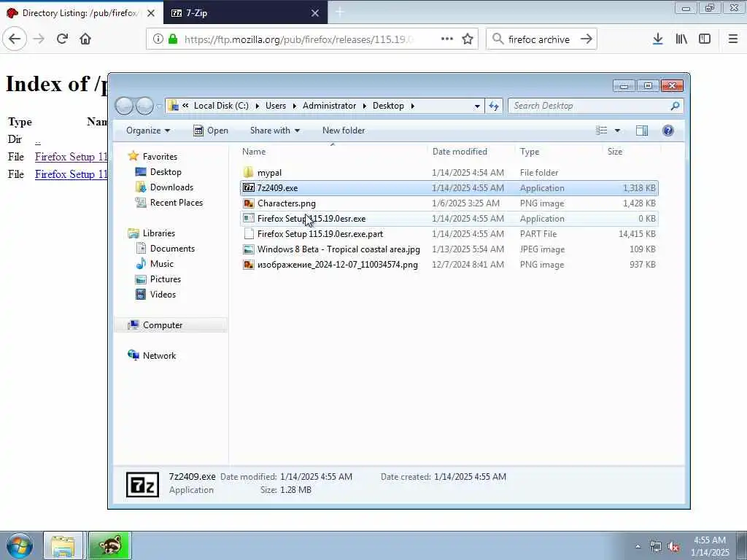Select Users in the breadcrumb path
The width and height of the screenshot is (747, 560).
point(276,106)
